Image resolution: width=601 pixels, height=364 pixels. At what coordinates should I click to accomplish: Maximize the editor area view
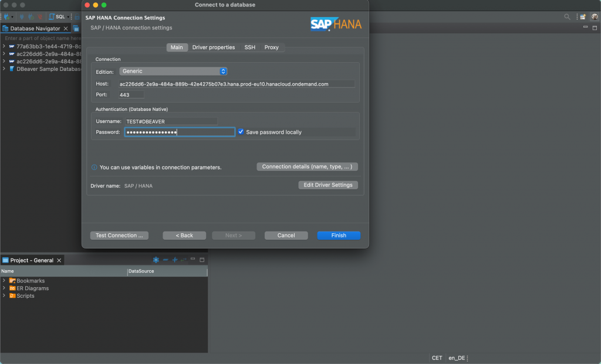595,28
